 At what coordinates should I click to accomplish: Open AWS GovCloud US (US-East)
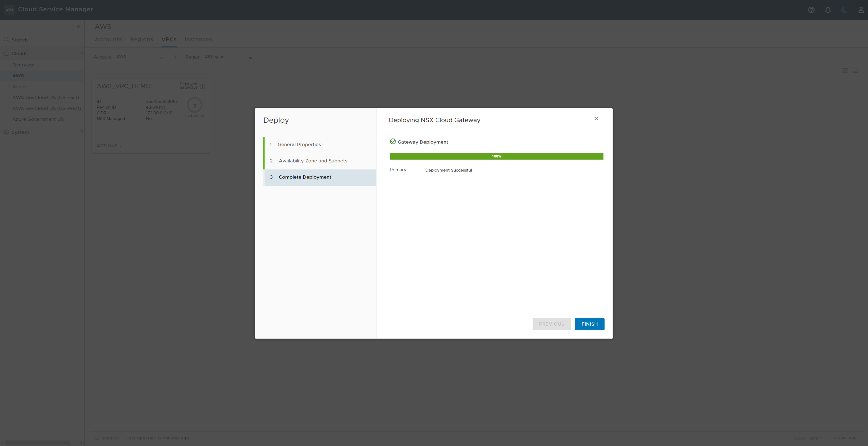[x=46, y=98]
